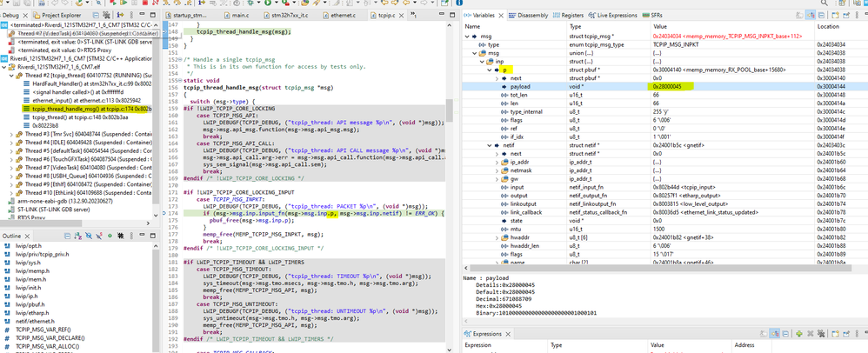Toggle Hide Non-Public Members green dot in Outline
This screenshot has height=353, width=868.
pyautogui.click(x=110, y=236)
